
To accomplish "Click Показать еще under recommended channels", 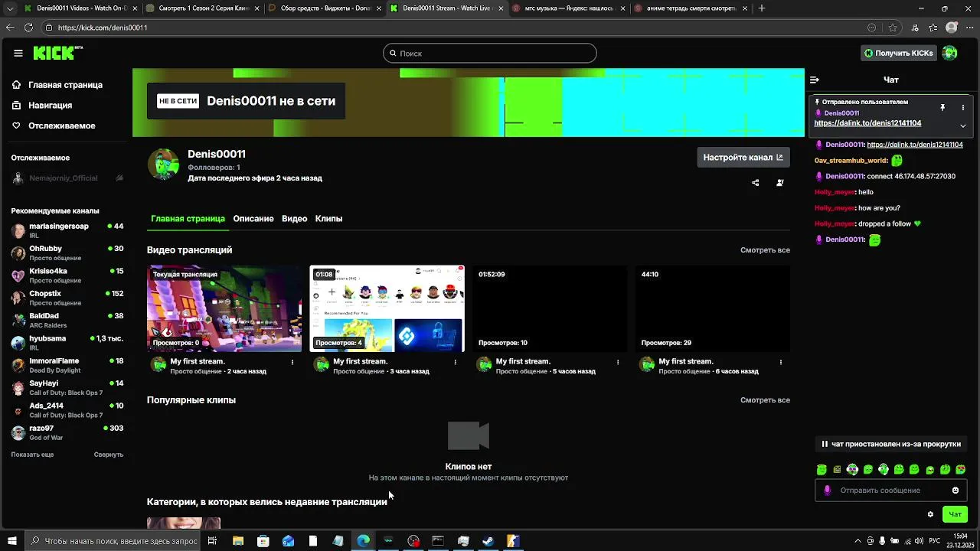I will click(x=32, y=455).
